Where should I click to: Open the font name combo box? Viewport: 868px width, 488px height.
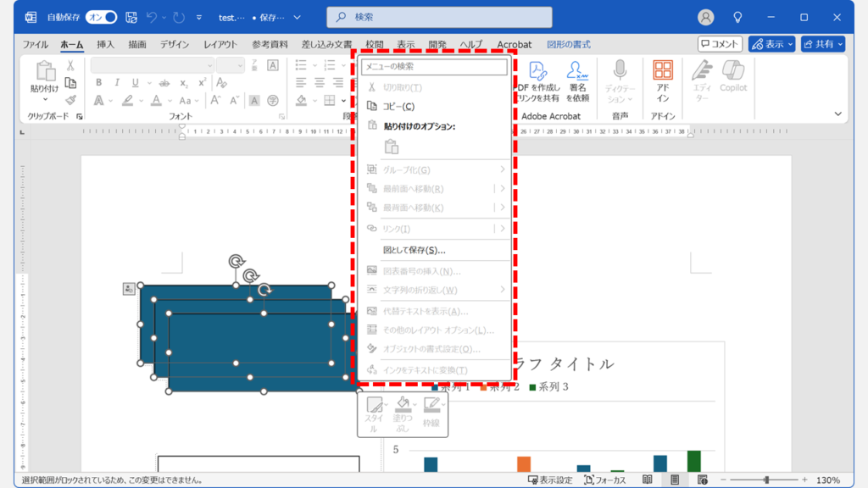(153, 65)
